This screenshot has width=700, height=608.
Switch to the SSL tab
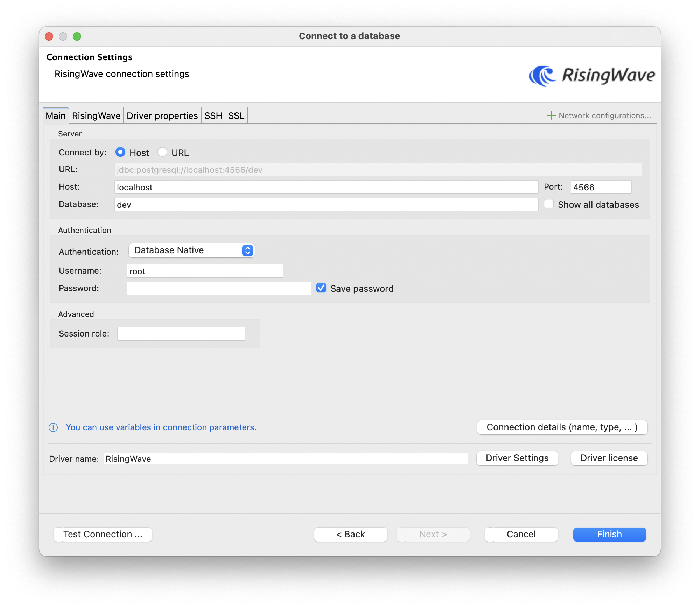tap(236, 115)
